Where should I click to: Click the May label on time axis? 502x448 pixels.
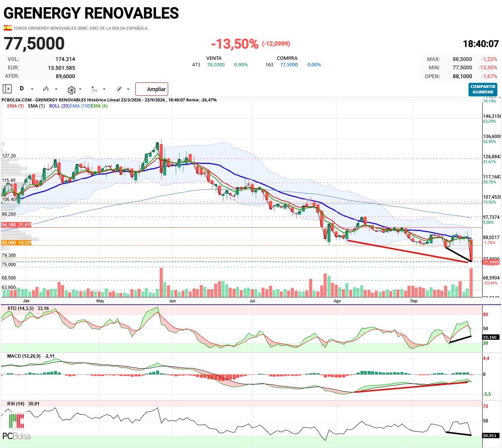point(100,301)
